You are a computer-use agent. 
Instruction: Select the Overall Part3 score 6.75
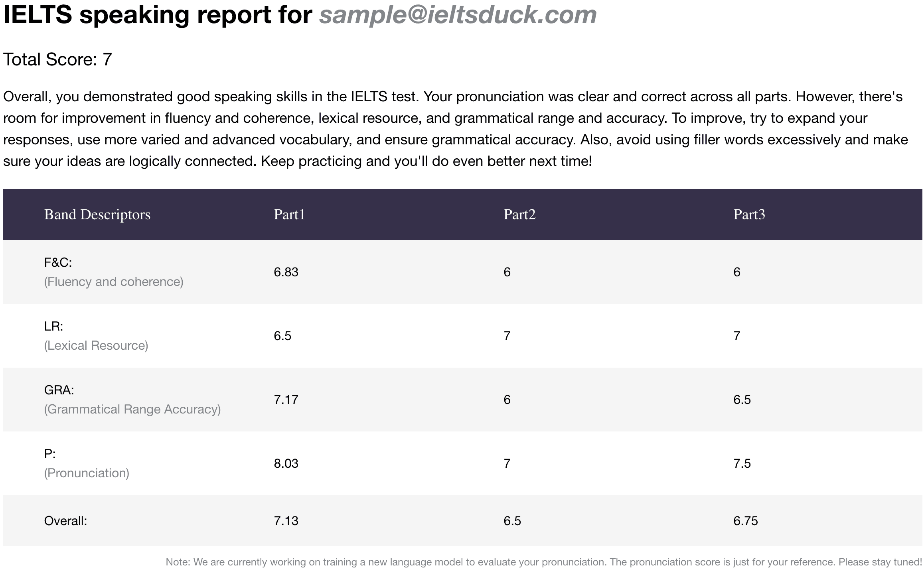[x=745, y=521]
